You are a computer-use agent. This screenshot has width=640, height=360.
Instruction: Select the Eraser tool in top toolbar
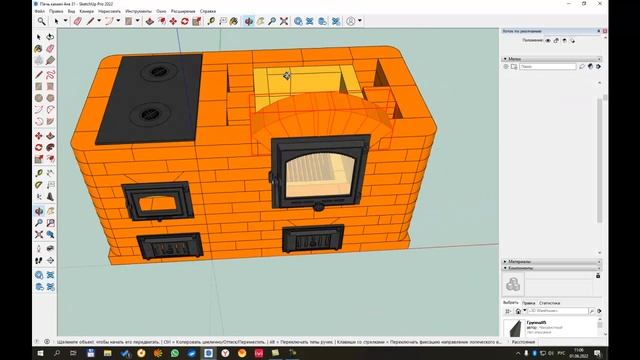point(78,21)
